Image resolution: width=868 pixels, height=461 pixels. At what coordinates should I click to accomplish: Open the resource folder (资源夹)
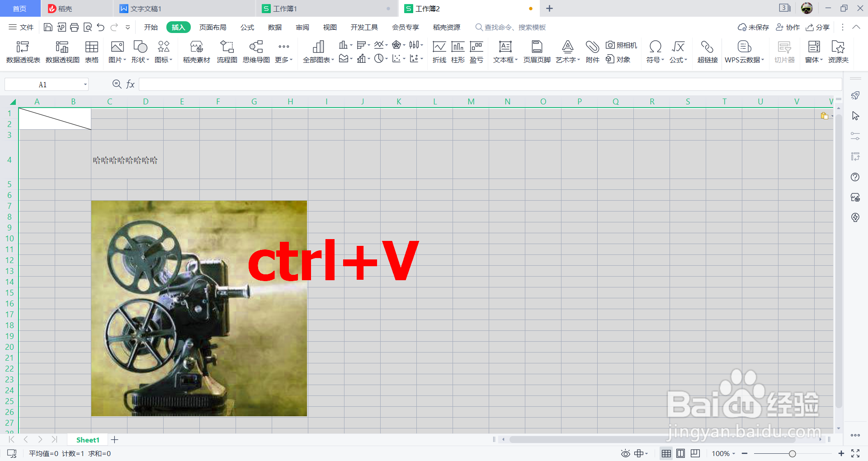(838, 52)
